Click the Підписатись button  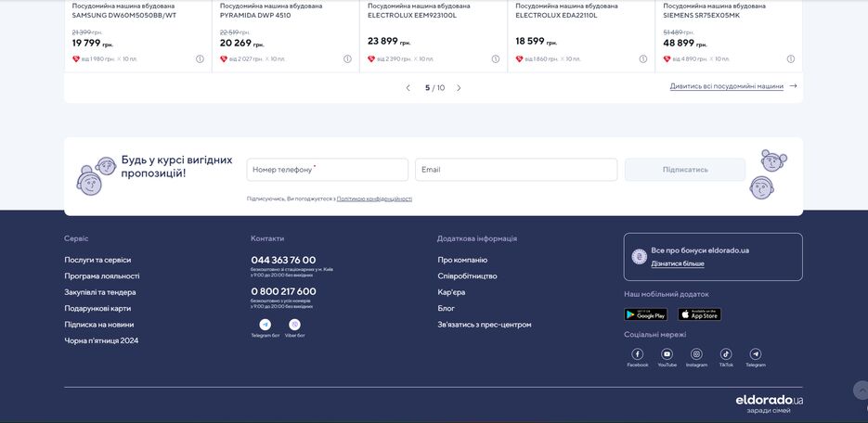[685, 170]
